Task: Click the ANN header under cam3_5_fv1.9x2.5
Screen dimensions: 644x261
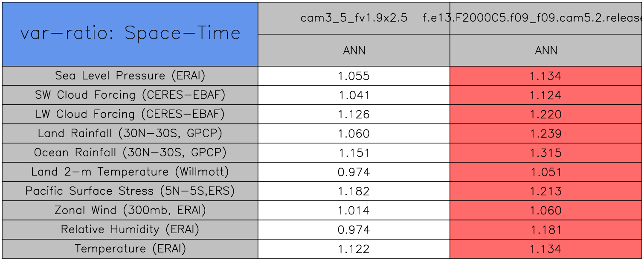Action: tap(354, 50)
